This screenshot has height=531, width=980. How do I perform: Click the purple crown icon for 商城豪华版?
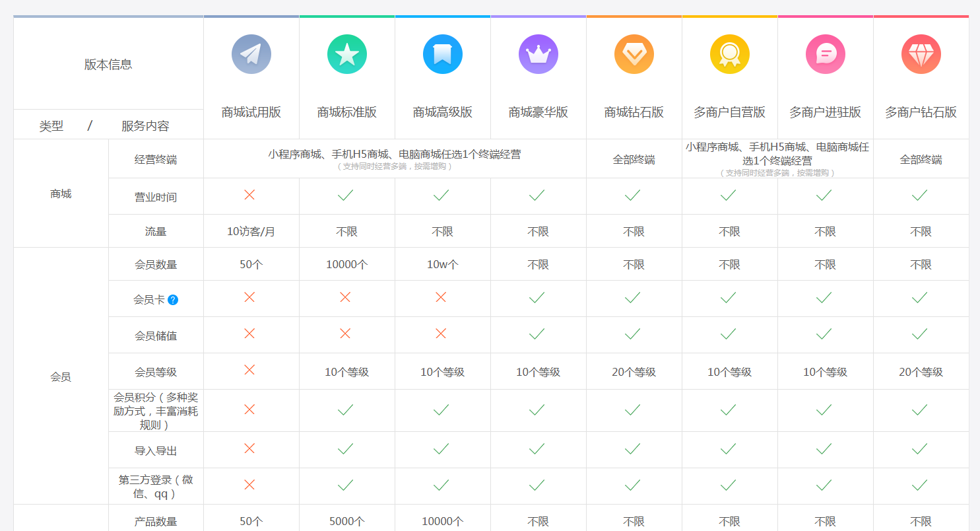pyautogui.click(x=538, y=54)
